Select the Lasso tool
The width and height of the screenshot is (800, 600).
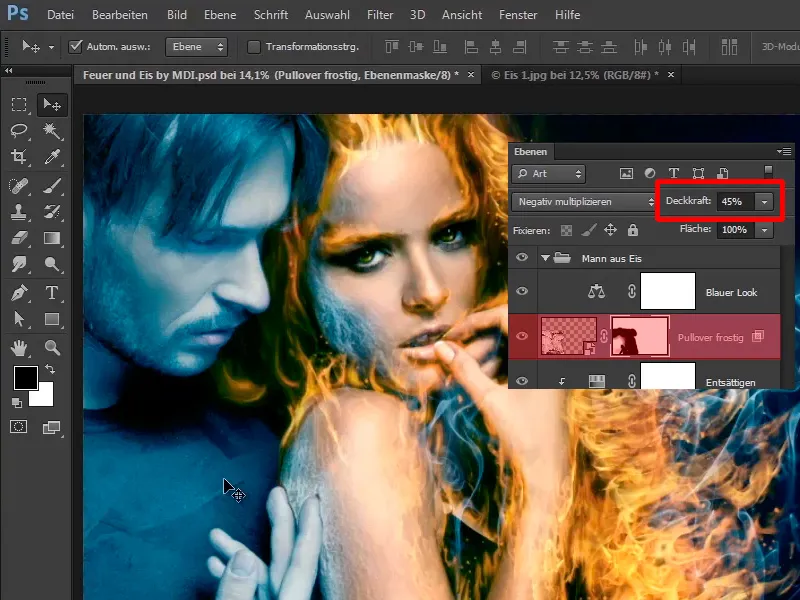click(x=19, y=131)
